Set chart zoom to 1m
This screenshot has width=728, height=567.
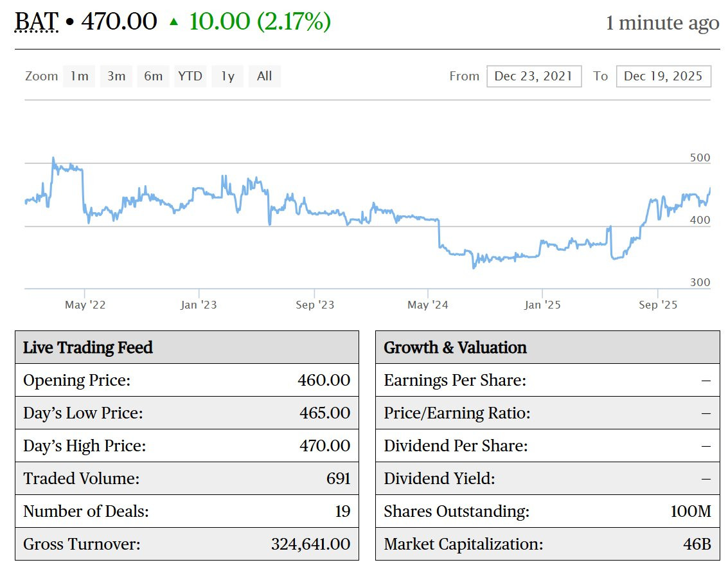(x=79, y=76)
